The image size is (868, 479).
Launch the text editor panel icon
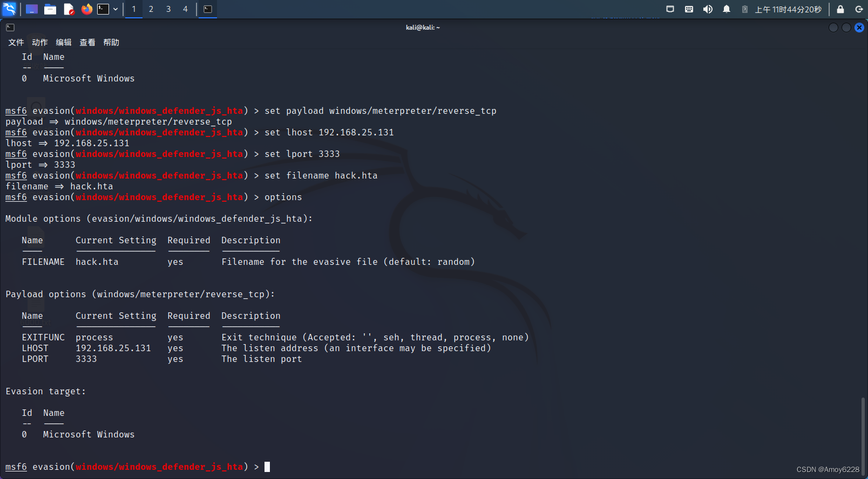(69, 9)
